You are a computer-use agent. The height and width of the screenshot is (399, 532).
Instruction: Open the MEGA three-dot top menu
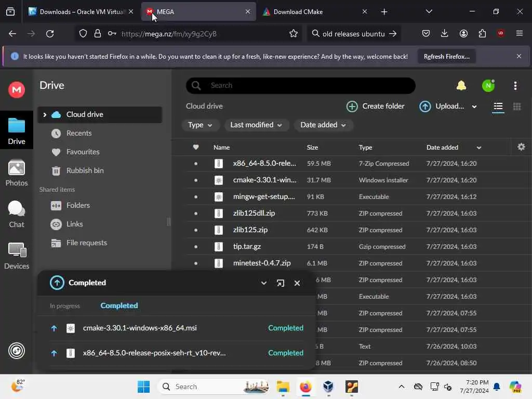point(515,86)
